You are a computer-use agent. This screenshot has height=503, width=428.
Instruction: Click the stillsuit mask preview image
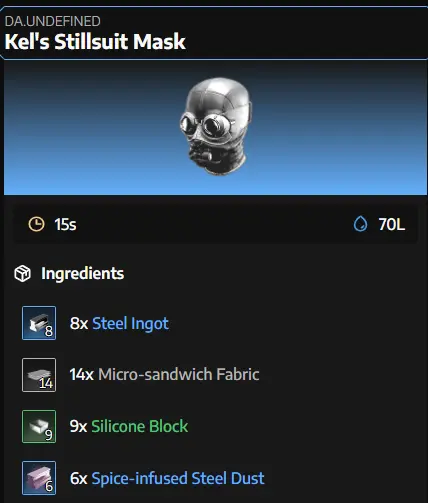pyautogui.click(x=216, y=127)
